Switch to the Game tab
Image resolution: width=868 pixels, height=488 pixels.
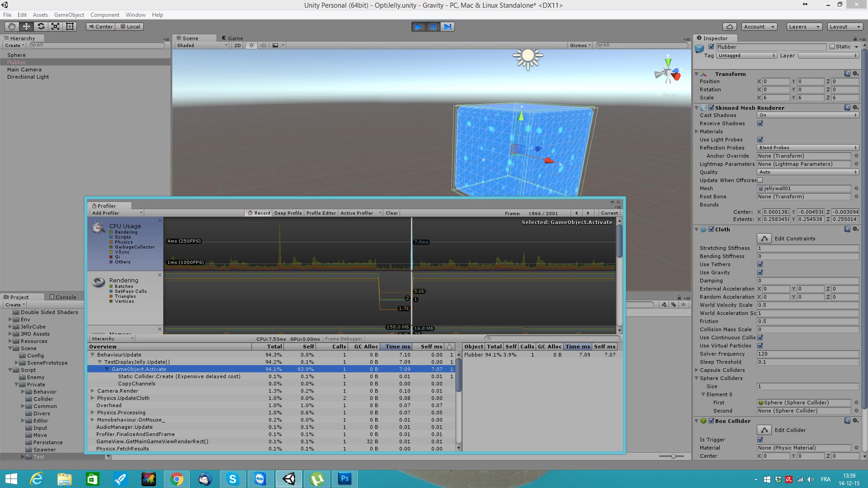[232, 38]
